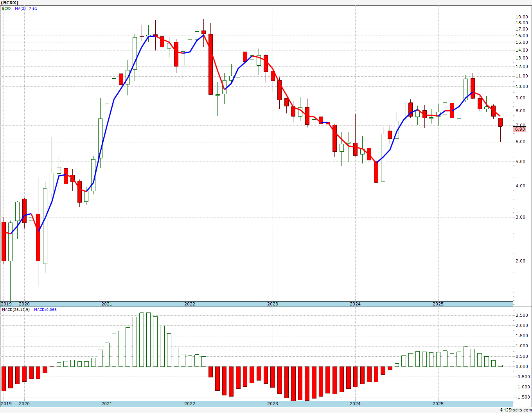Select the 0.000 MACD axis label
The image size is (532, 413).
[522, 367]
